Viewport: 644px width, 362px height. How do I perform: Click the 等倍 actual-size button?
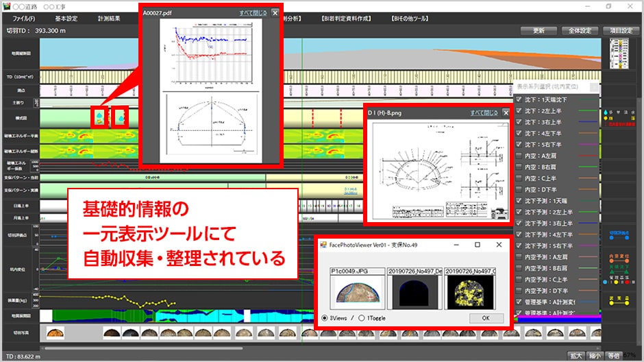[x=614, y=356]
